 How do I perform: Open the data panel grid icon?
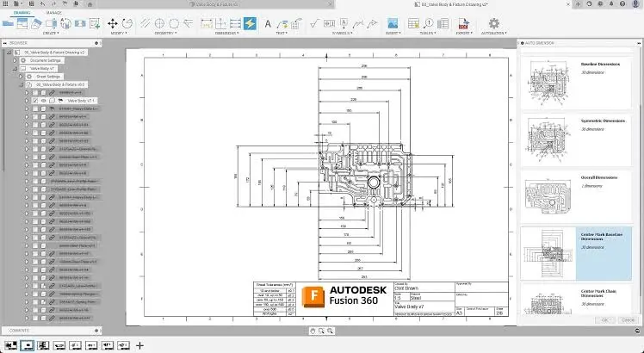pos(6,4)
